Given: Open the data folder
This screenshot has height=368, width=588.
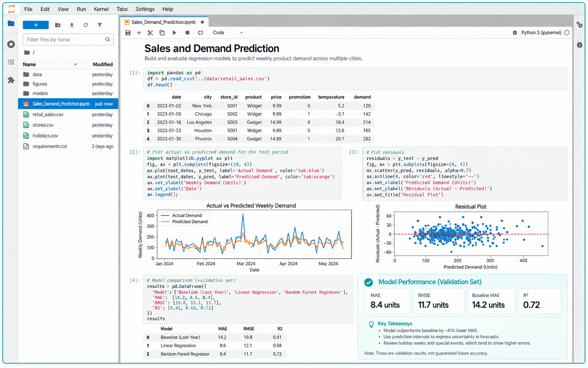Looking at the screenshot, I should click(x=68, y=74).
